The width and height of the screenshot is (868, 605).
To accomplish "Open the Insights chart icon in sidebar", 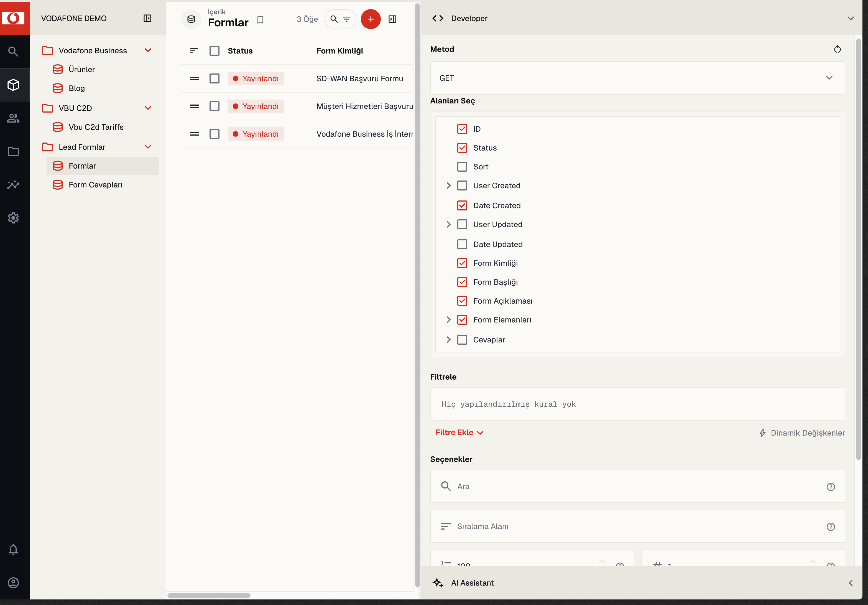I will point(13,185).
